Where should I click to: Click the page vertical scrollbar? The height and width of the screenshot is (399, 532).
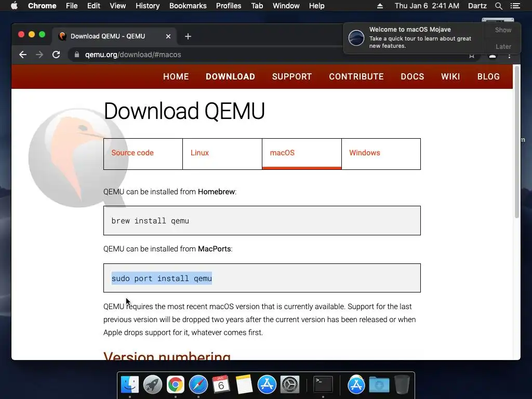click(517, 142)
